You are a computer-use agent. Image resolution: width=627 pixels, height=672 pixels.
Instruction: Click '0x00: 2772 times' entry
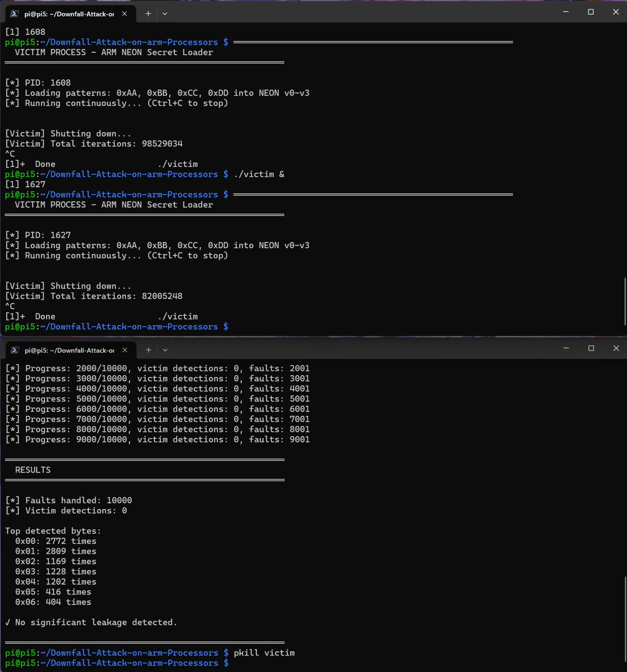click(56, 541)
